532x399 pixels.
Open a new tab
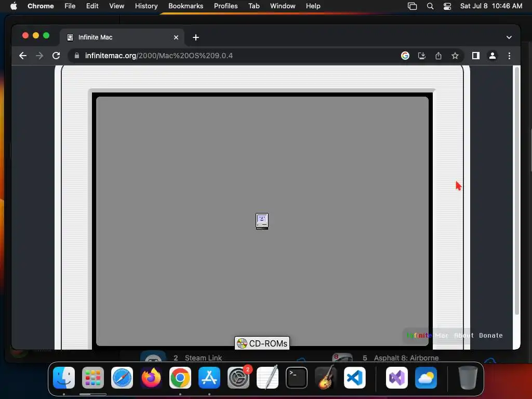tap(196, 37)
